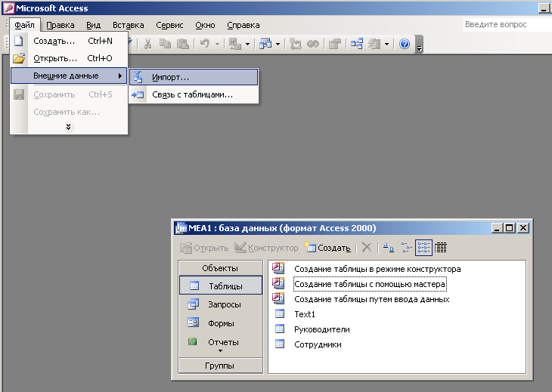Image resolution: width=552 pixels, height=392 pixels.
Task: Open the Справка menu
Action: tap(243, 26)
